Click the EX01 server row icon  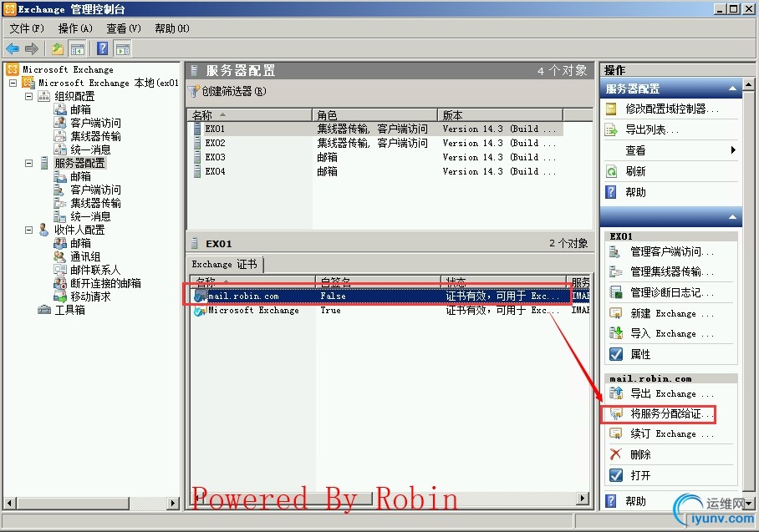tap(197, 129)
